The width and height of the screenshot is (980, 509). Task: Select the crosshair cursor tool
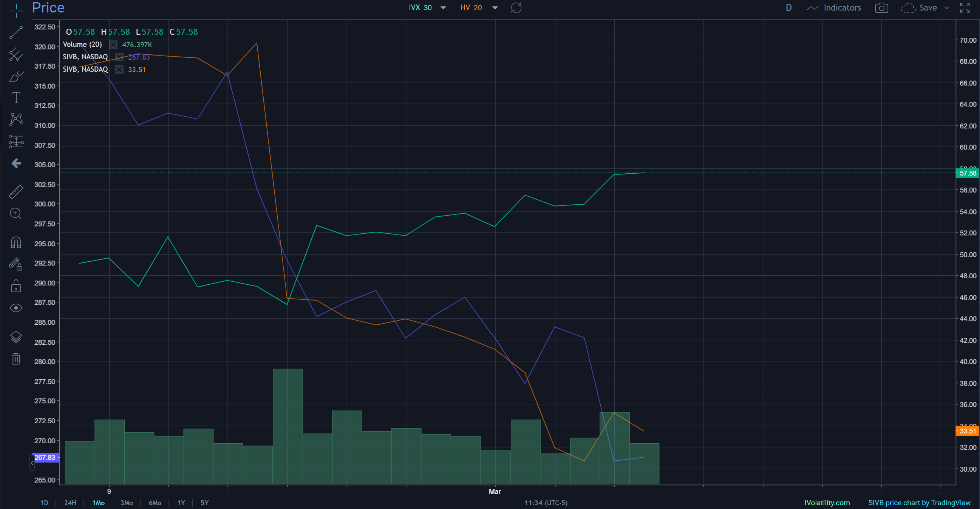(x=16, y=11)
